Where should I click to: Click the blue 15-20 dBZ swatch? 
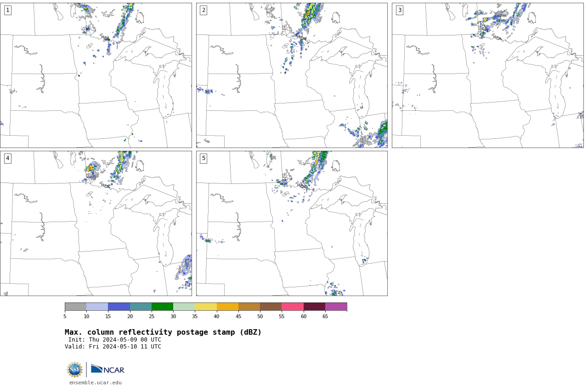[x=119, y=307]
